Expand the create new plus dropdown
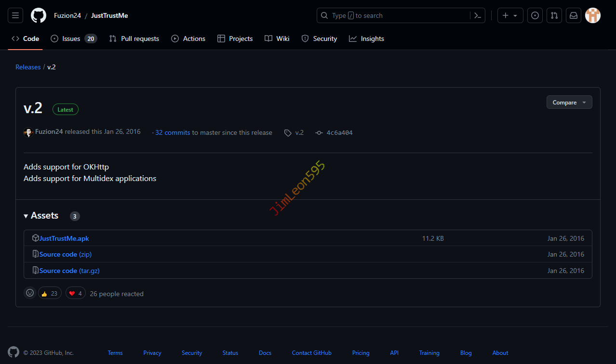This screenshot has width=616, height=364. 510,15
